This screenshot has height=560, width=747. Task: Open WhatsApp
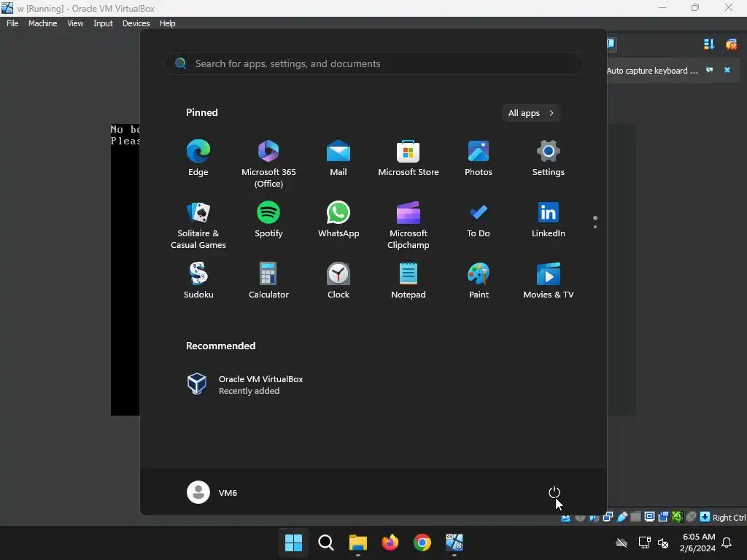pyautogui.click(x=338, y=219)
